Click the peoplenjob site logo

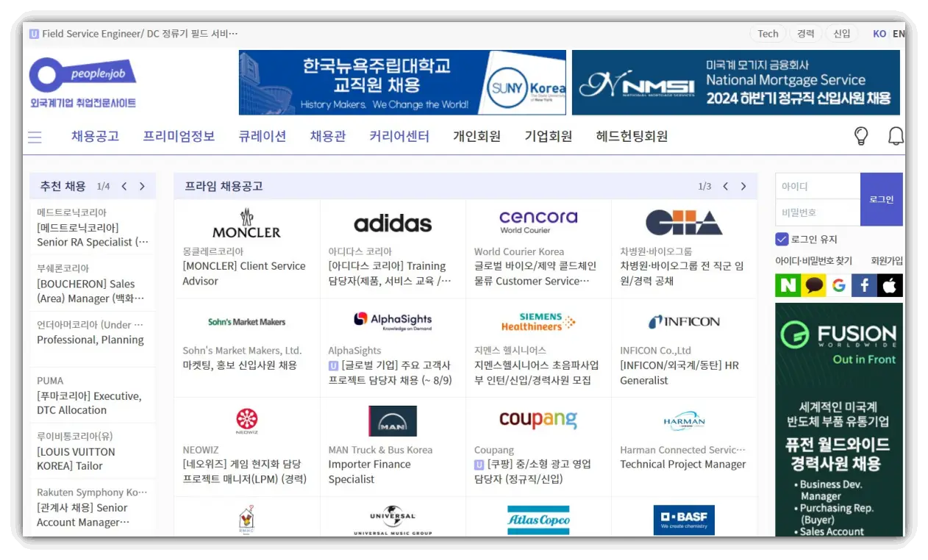click(x=82, y=83)
